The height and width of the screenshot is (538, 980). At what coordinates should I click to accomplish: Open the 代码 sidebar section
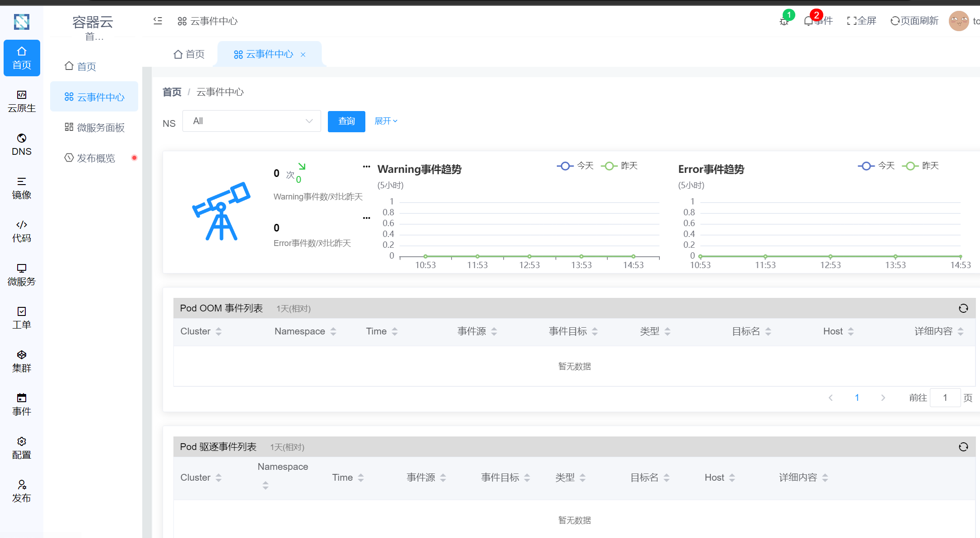pyautogui.click(x=22, y=231)
